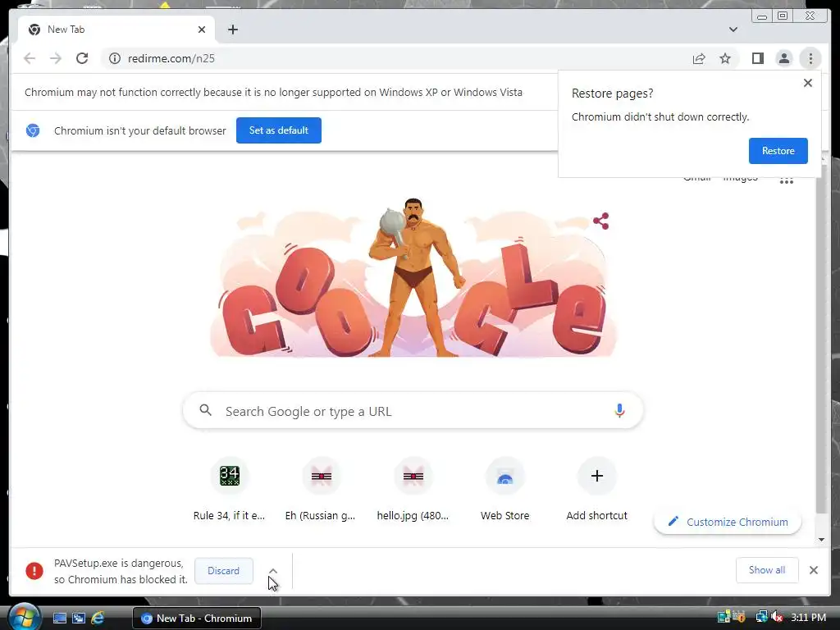The width and height of the screenshot is (840, 630).
Task: Open hello.jpg shortcut tile
Action: [413, 491]
